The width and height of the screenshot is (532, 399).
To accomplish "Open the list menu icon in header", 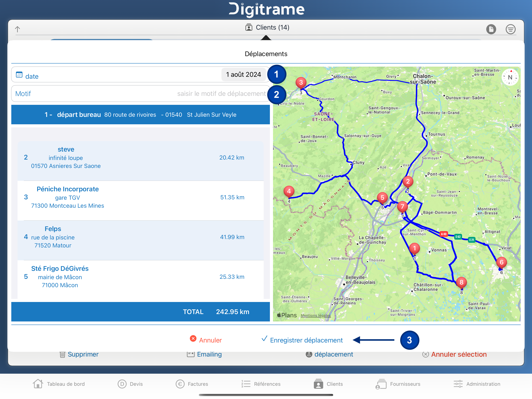I will click(x=510, y=29).
